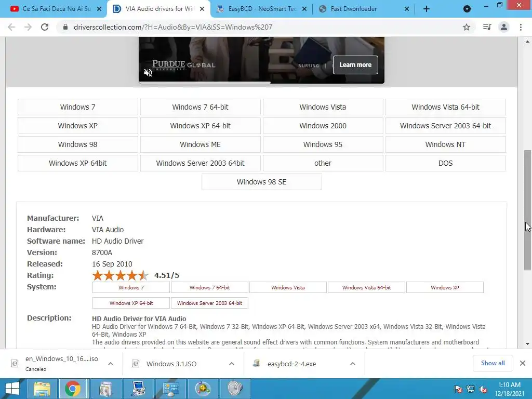Select the Windows 95 filter
The height and width of the screenshot is (399, 532).
(x=323, y=144)
